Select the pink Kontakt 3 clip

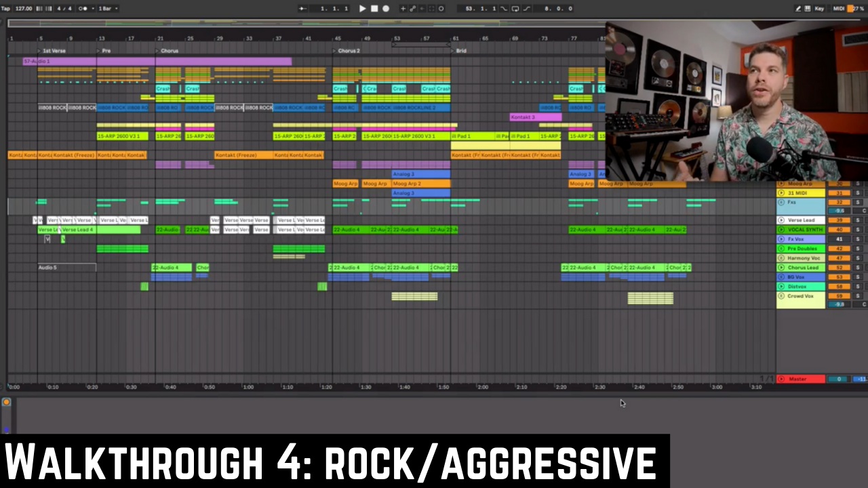tap(536, 117)
